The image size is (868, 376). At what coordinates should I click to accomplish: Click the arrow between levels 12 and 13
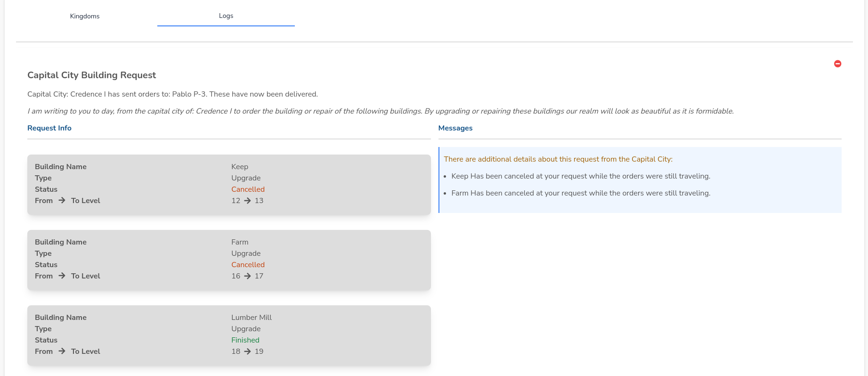point(247,201)
